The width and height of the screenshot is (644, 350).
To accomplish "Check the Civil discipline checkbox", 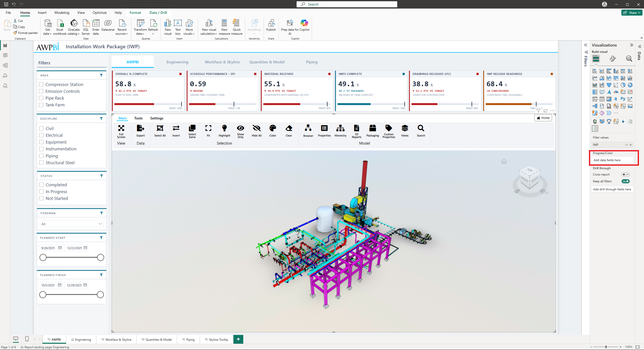I will pyautogui.click(x=42, y=128).
